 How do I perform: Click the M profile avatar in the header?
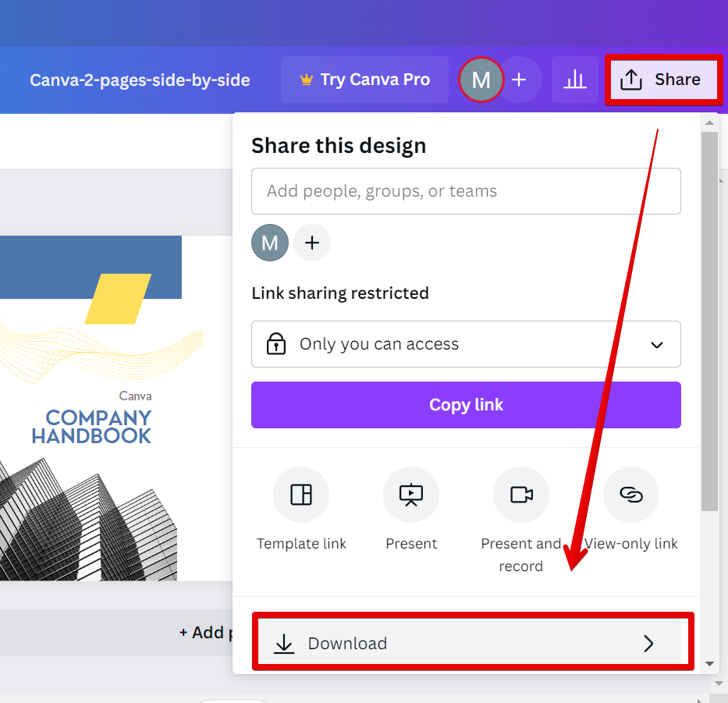click(x=481, y=80)
